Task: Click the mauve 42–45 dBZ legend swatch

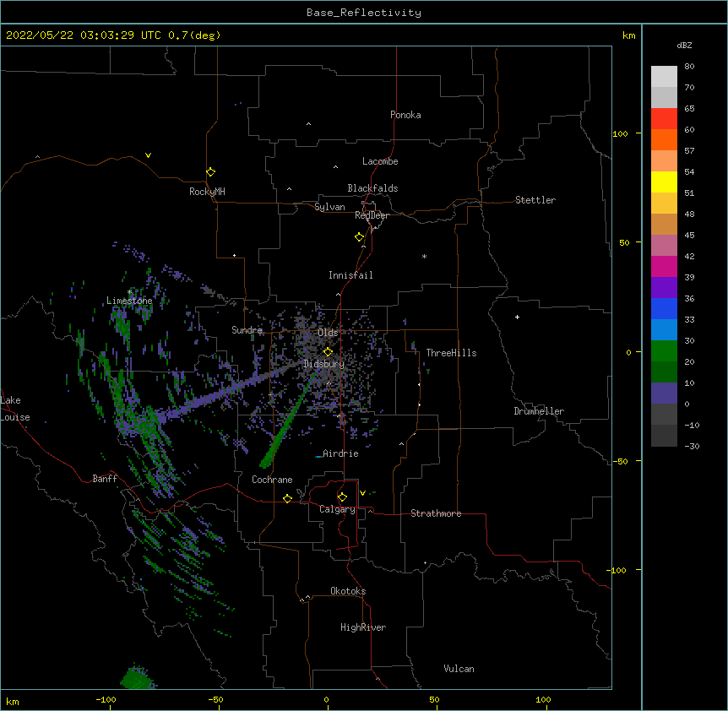Action: 664,245
